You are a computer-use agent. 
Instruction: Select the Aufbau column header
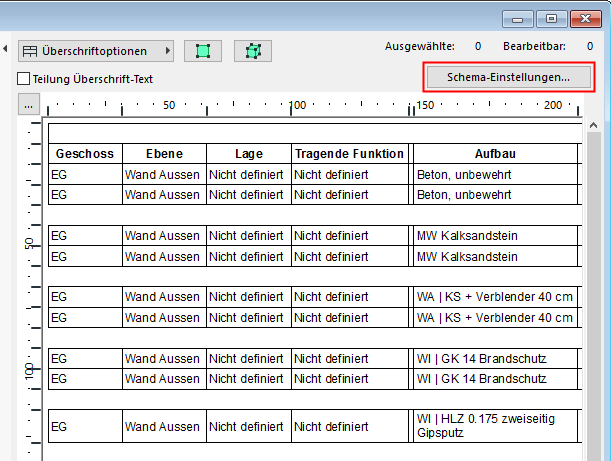pyautogui.click(x=495, y=154)
